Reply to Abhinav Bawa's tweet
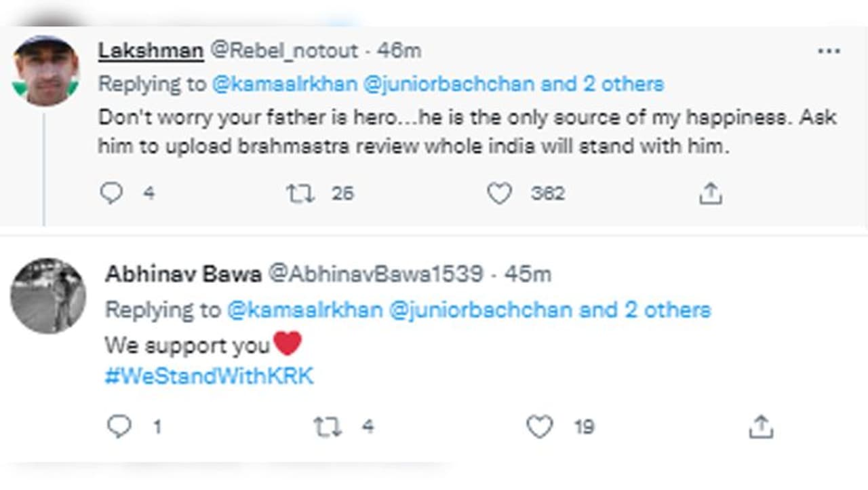The image size is (868, 490). (119, 427)
